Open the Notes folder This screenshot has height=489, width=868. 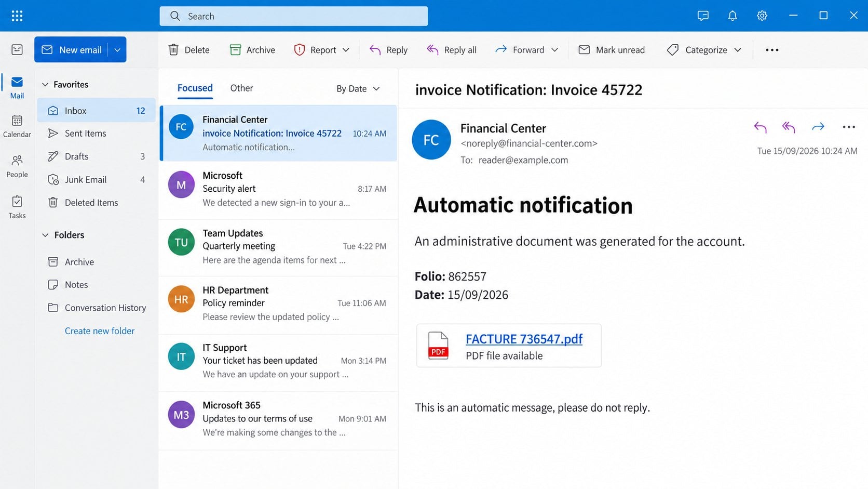point(96,285)
